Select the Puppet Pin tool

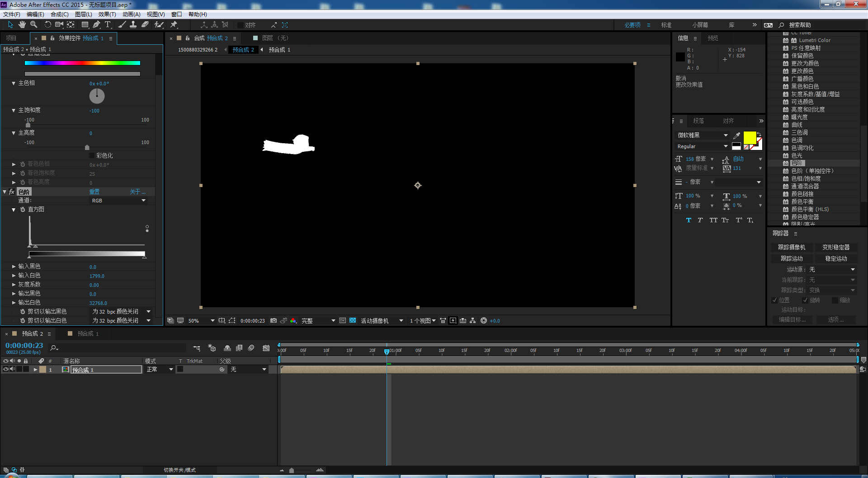pos(174,25)
